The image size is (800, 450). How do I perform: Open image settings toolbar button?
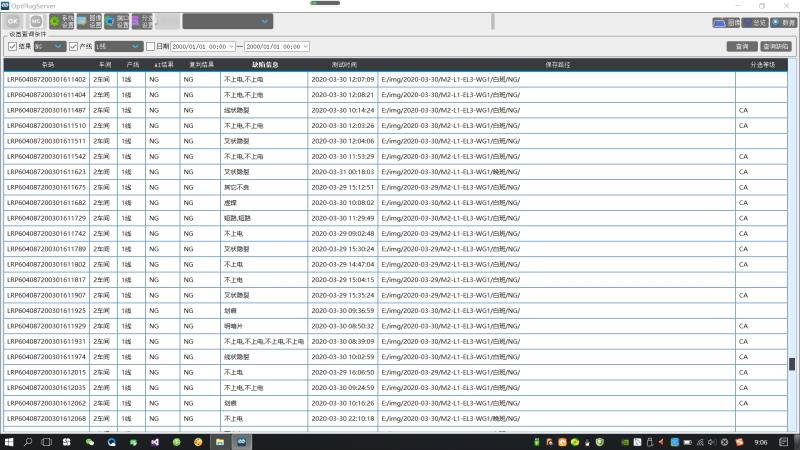89,21
